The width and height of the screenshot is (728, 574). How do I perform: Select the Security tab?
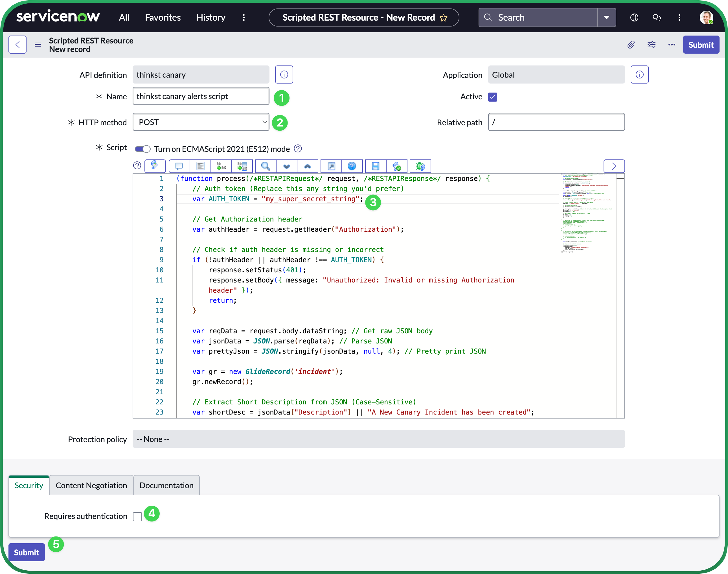[29, 485]
